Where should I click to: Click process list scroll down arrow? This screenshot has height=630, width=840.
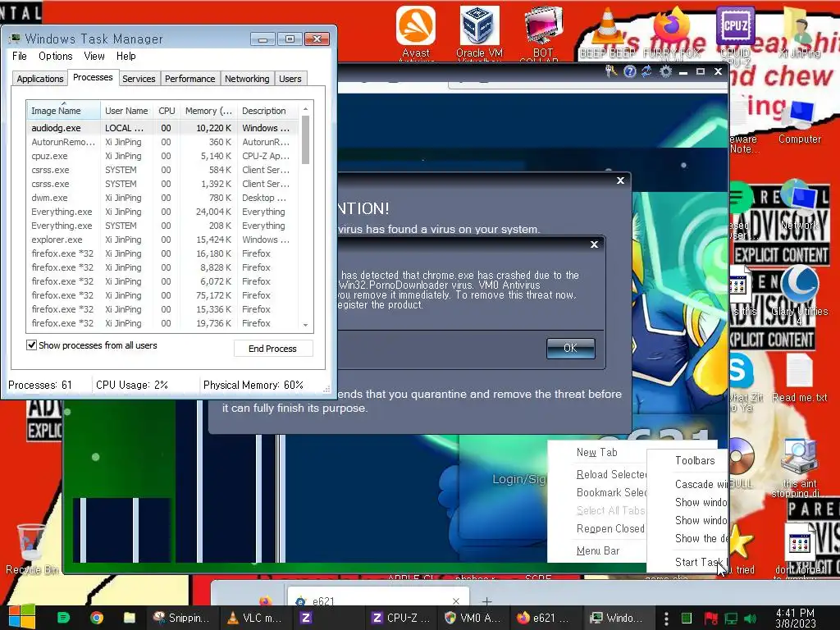click(x=305, y=325)
